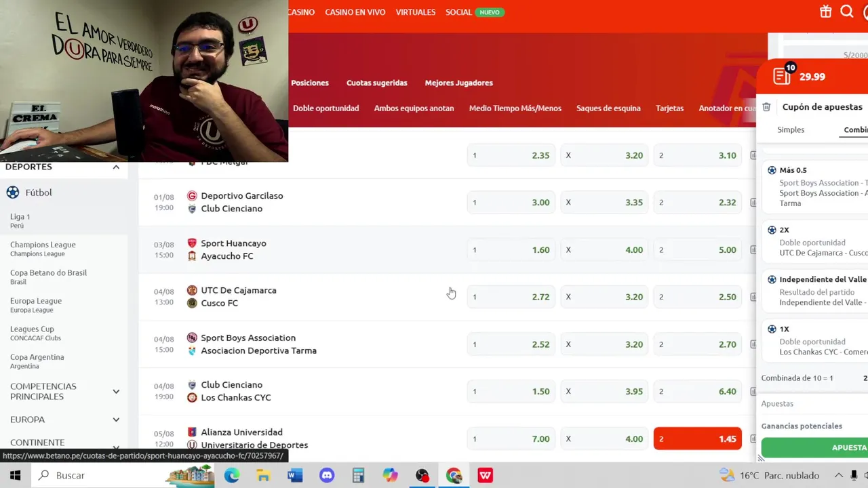
Task: Pick Club Cienciano win at 1.50
Action: pyautogui.click(x=511, y=391)
